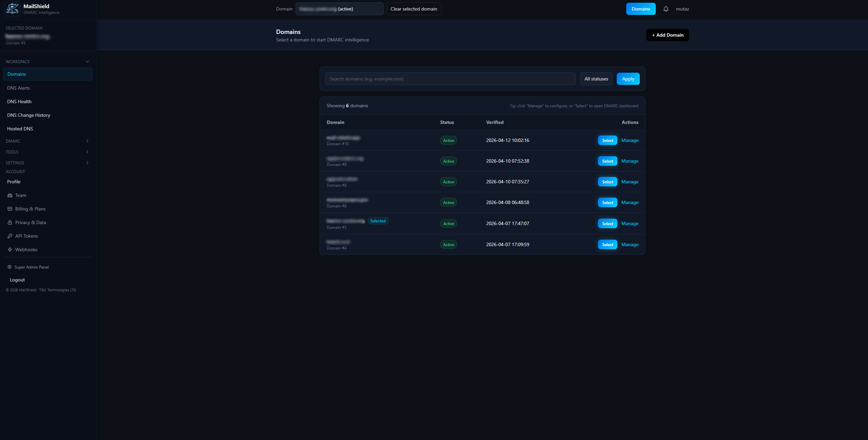Click the API Tokens key icon
The height and width of the screenshot is (440, 868).
coord(10,236)
